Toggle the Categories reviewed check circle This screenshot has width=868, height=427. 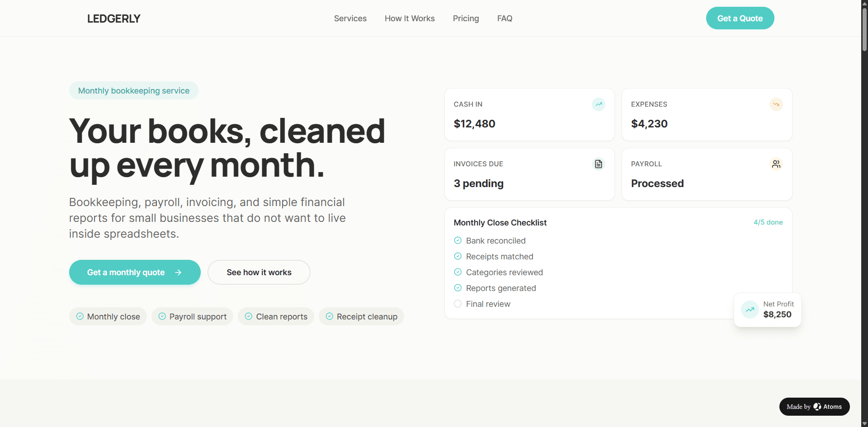click(x=458, y=272)
